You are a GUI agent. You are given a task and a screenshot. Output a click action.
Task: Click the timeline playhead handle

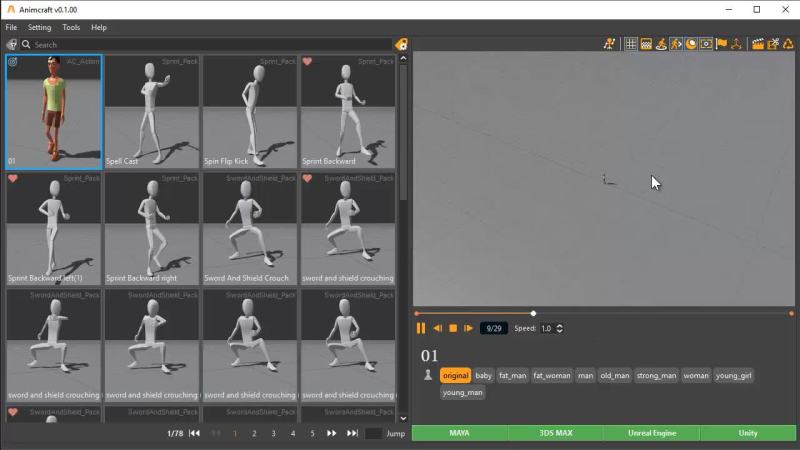coord(533,313)
